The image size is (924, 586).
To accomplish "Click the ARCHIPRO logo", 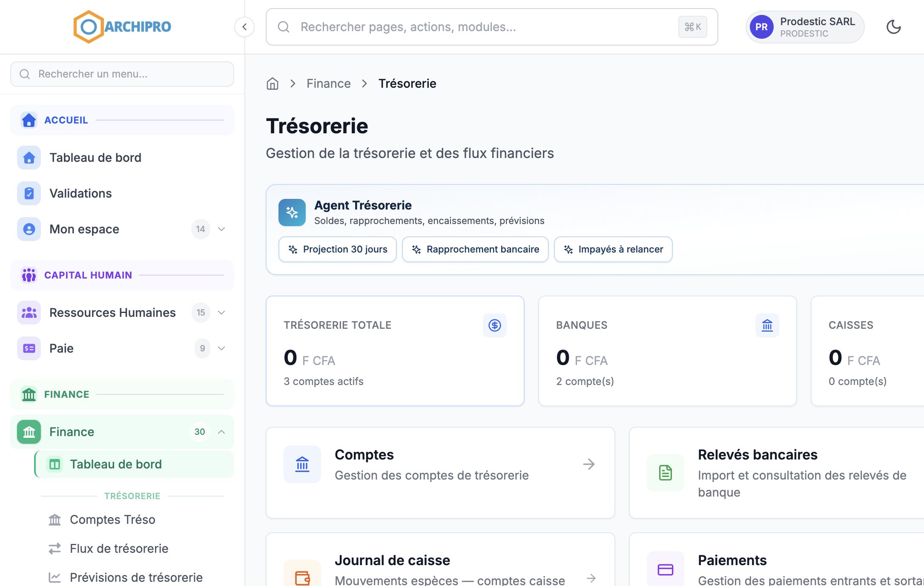I will coord(122,27).
